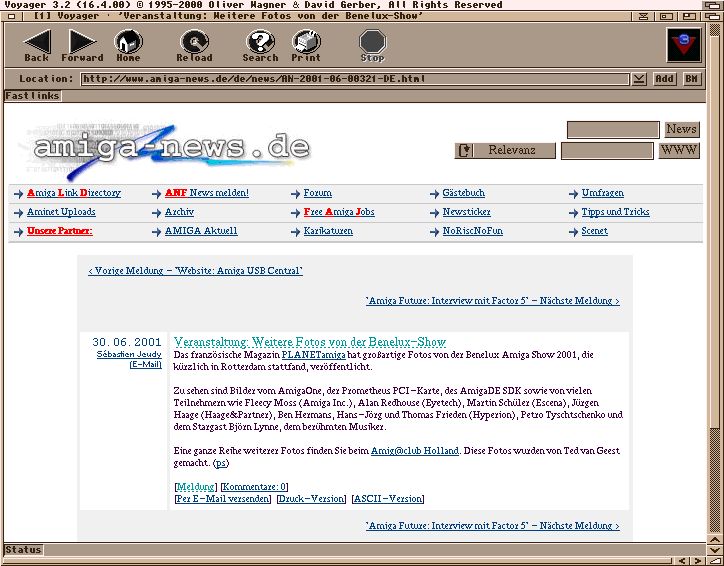Open the ASCII-Version link
Viewport: 724px width, 566px height.
[x=388, y=499]
